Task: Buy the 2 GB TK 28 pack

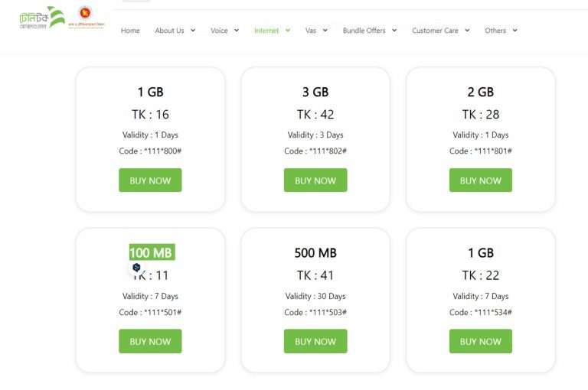Action: (481, 180)
